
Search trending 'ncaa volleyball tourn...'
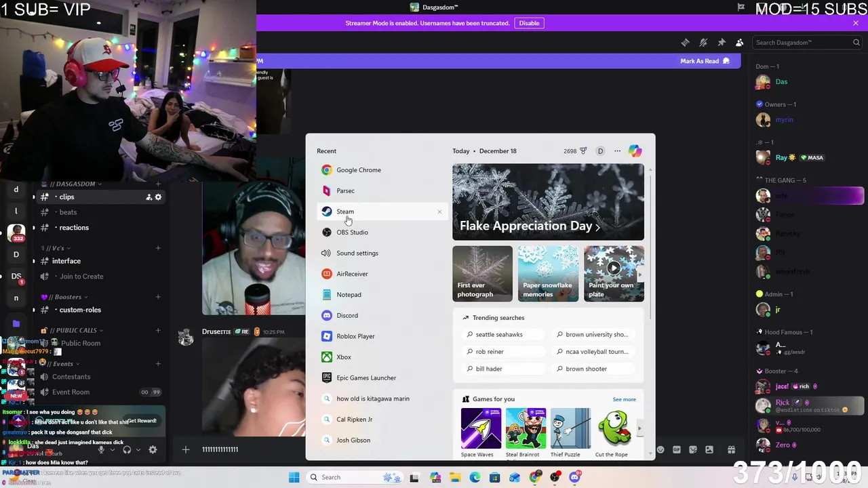point(593,352)
